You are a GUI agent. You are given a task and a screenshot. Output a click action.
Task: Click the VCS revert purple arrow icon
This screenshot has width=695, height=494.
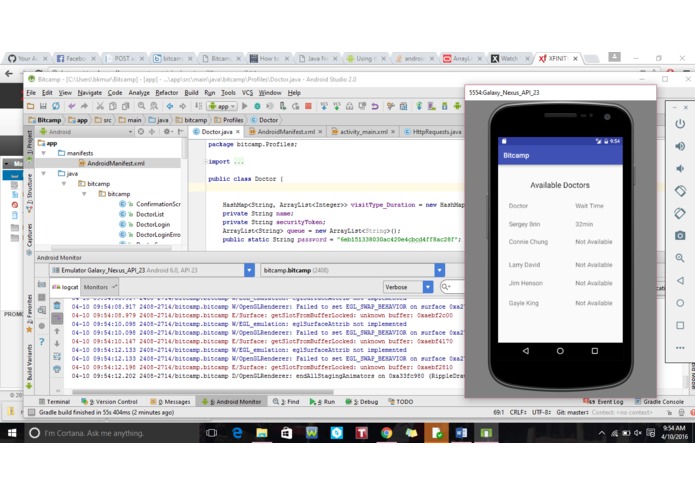(375, 106)
